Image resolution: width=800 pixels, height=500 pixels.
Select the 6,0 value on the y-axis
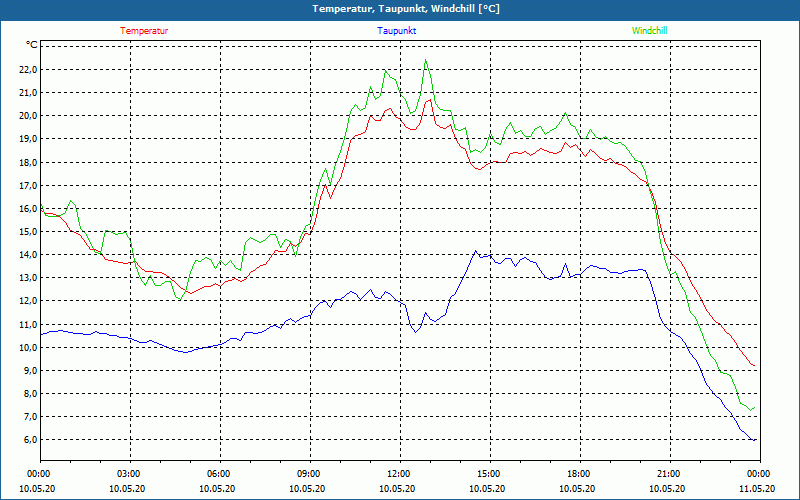coord(28,439)
